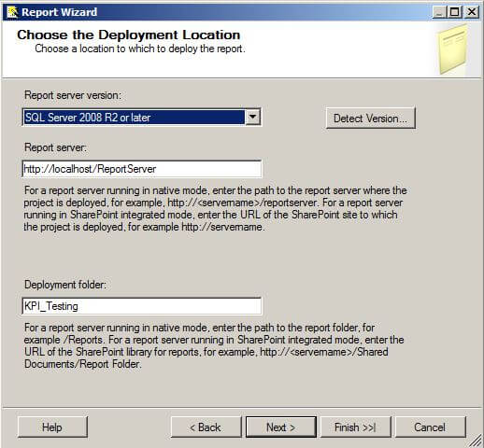The image size is (484, 448).
Task: Go back with the < Back button
Action: (x=206, y=427)
